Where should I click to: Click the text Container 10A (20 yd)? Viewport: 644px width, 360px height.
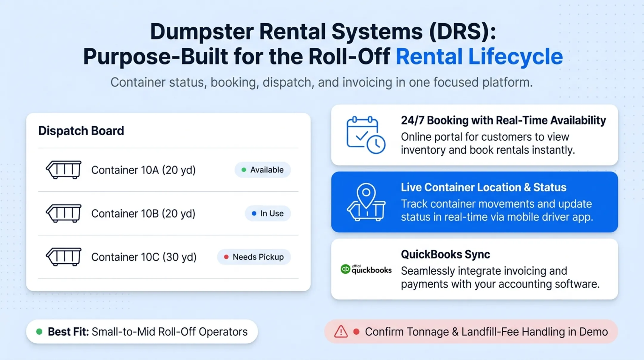point(143,170)
